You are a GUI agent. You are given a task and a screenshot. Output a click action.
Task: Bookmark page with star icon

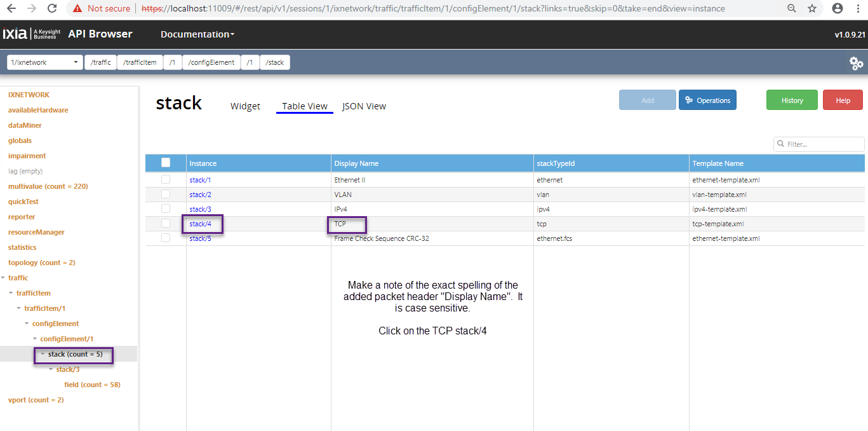(811, 9)
